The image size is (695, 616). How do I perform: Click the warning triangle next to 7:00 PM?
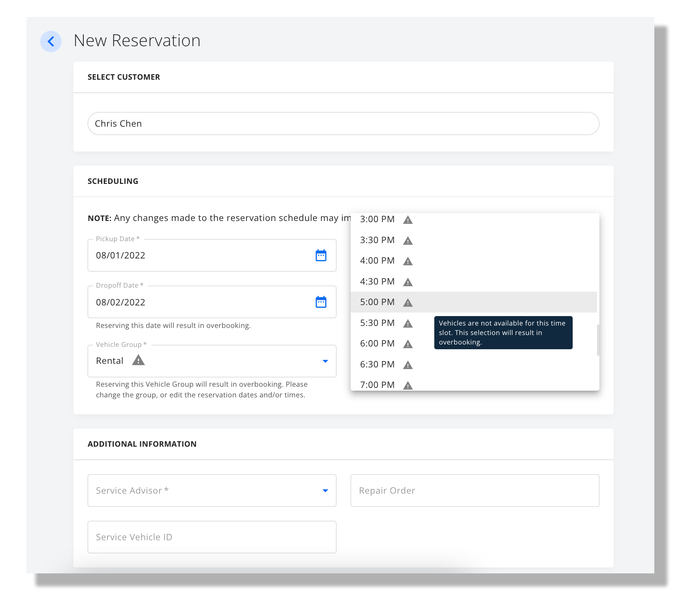coord(408,386)
